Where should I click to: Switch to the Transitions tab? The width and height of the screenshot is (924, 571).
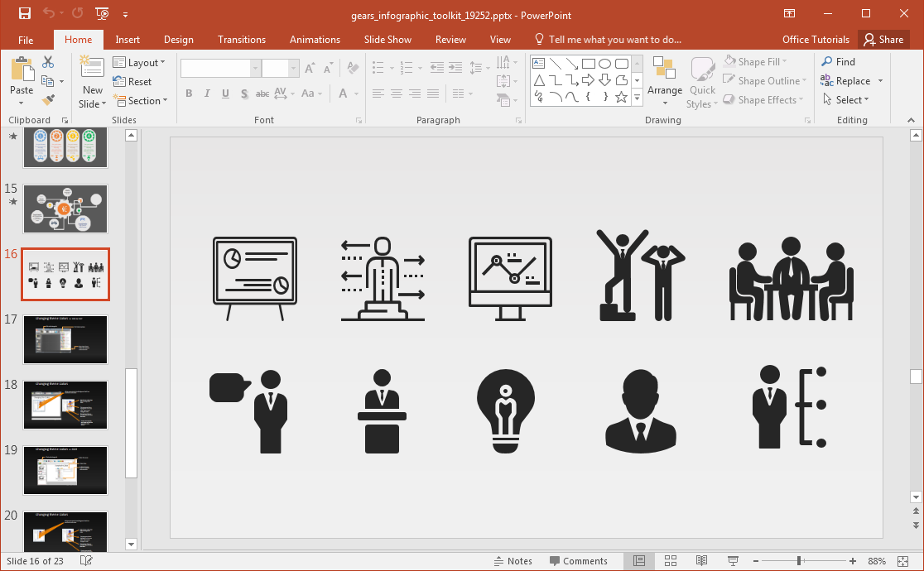point(242,40)
